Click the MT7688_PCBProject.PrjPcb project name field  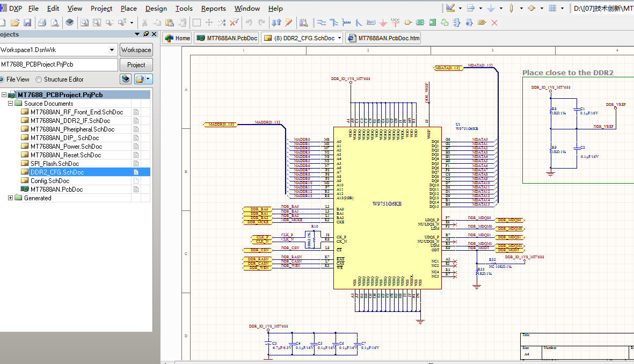(59, 64)
